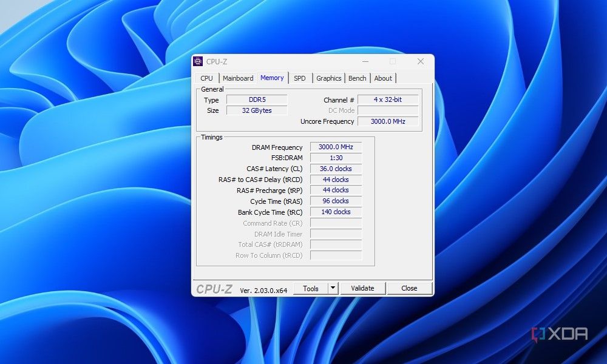
Task: Click the Uncore Frequency label
Action: coord(327,121)
